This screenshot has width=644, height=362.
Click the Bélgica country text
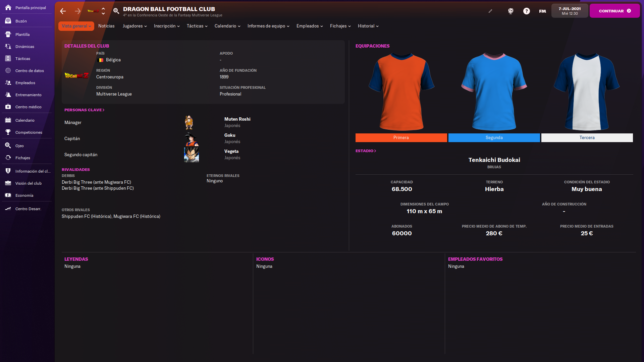click(113, 60)
